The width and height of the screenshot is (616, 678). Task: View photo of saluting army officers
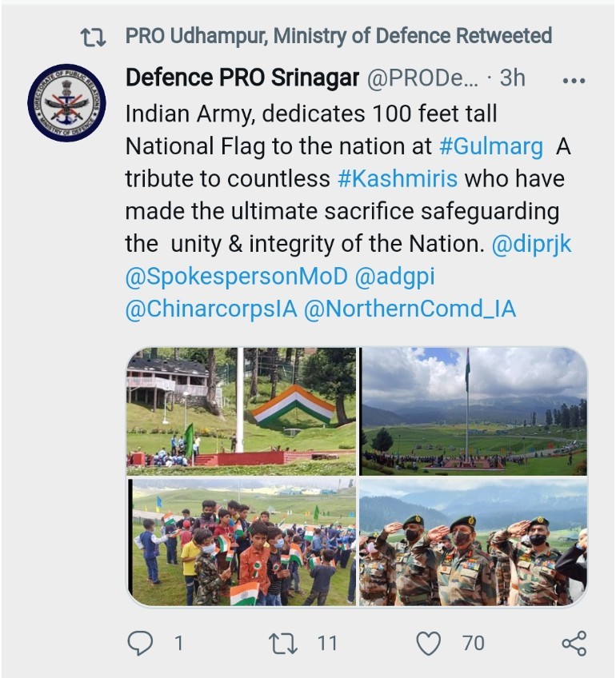click(x=474, y=542)
